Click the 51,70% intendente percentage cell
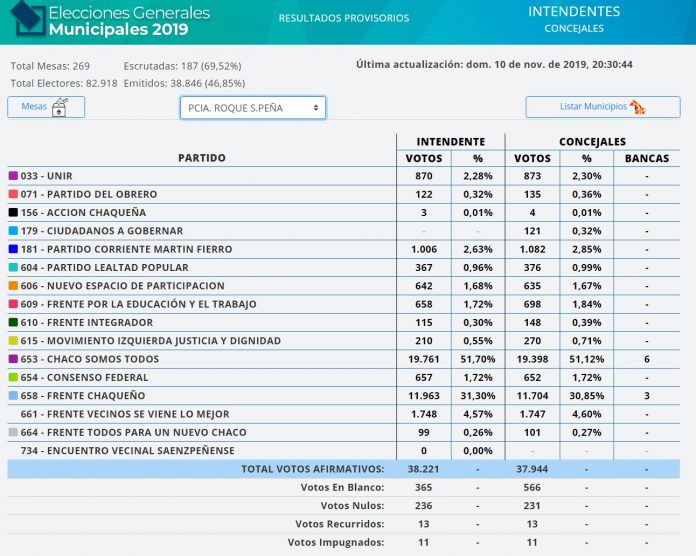Image resolution: width=696 pixels, height=556 pixels. click(478, 359)
